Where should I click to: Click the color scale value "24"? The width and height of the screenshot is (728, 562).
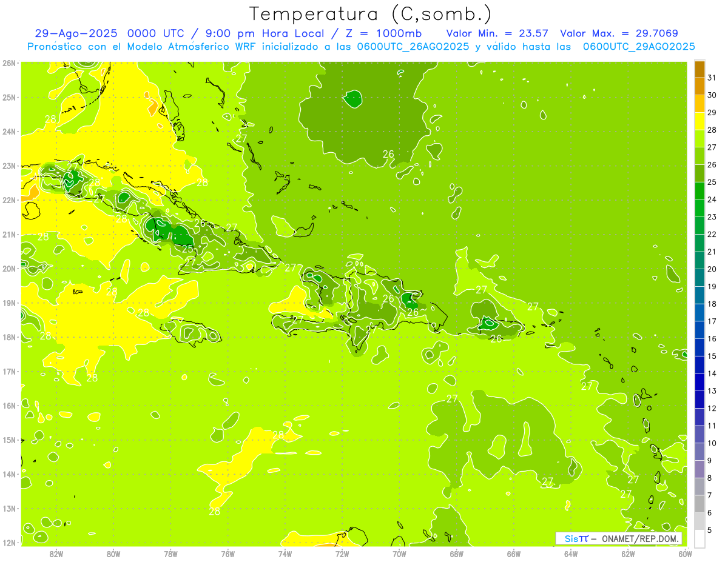coord(712,199)
